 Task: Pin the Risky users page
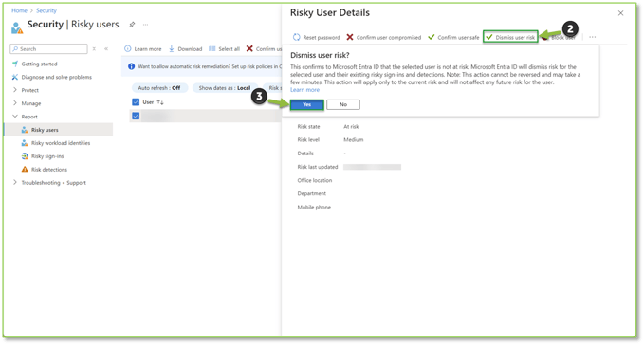pos(132,25)
